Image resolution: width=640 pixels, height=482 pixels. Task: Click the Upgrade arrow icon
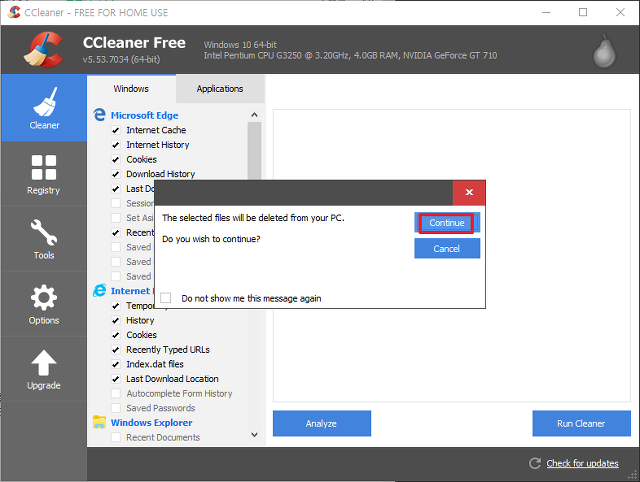coord(44,362)
